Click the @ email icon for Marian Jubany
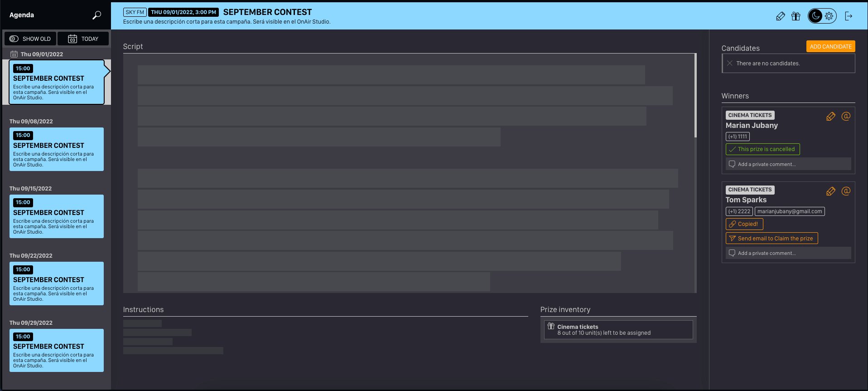868x391 pixels. tap(846, 116)
